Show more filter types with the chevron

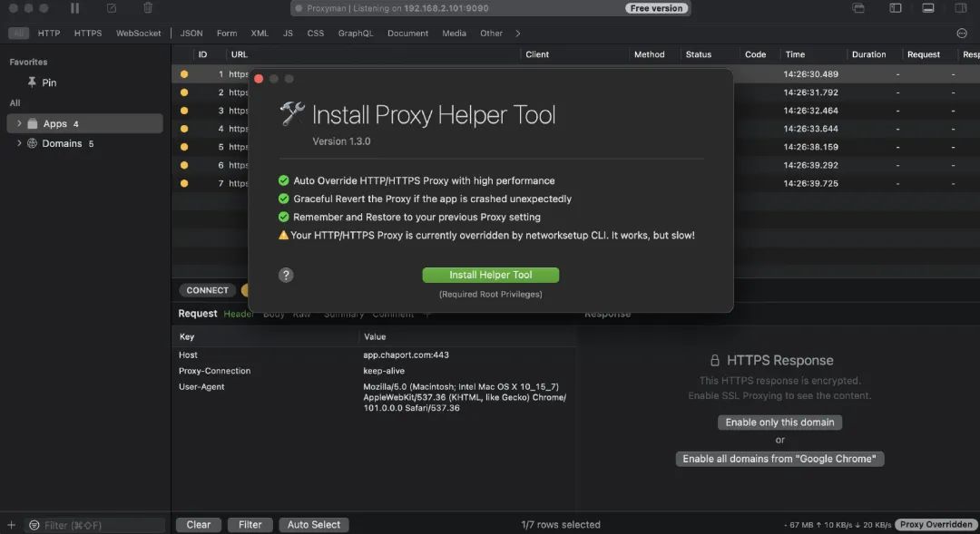click(x=517, y=34)
